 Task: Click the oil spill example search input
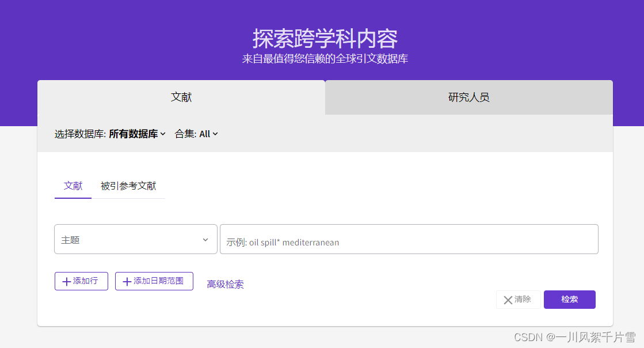pyautogui.click(x=409, y=239)
